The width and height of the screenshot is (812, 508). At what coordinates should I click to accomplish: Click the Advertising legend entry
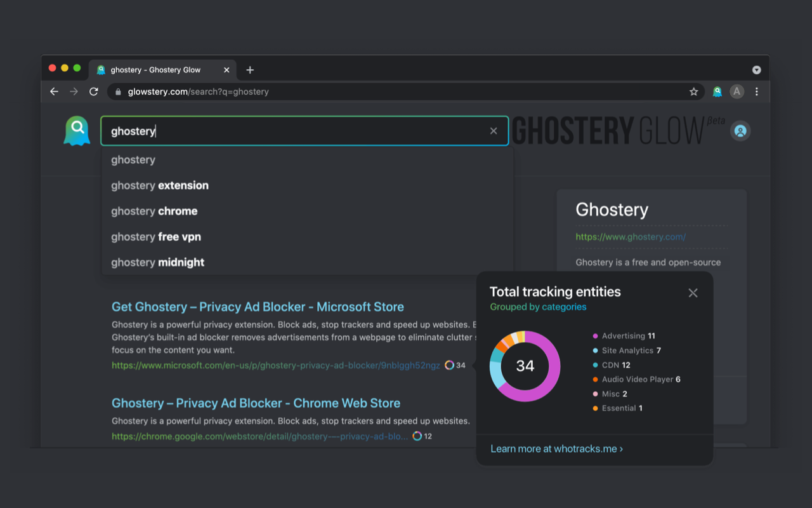(x=624, y=336)
